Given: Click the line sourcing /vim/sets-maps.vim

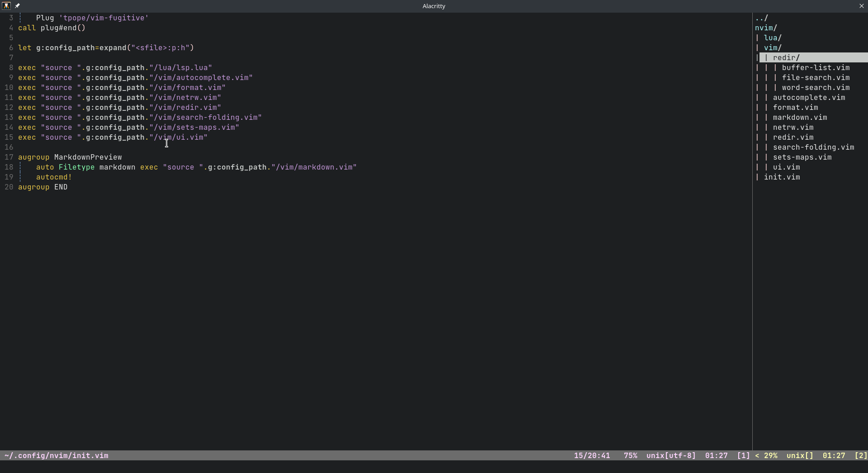Looking at the screenshot, I should click(x=128, y=128).
